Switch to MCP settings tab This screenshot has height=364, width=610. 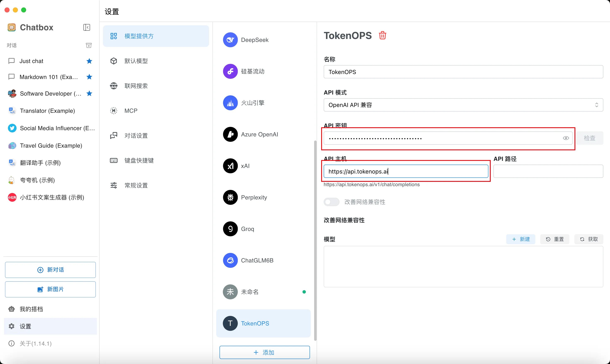click(156, 111)
